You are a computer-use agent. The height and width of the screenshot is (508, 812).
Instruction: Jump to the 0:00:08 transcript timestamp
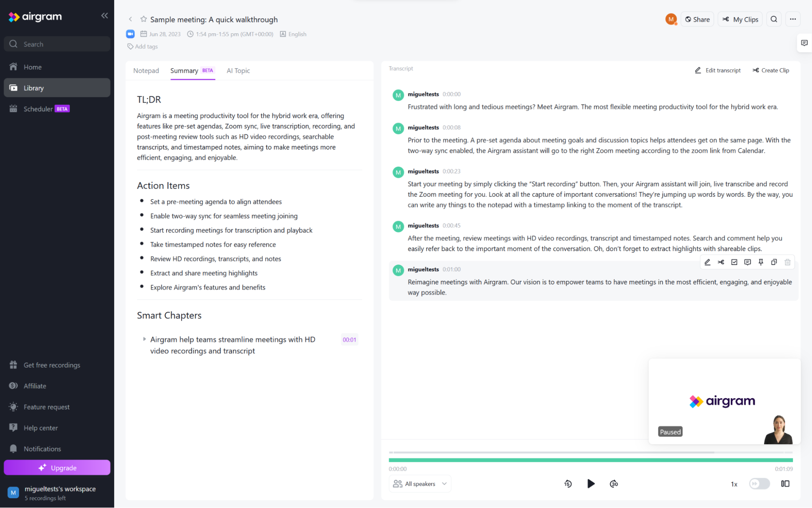coord(451,128)
